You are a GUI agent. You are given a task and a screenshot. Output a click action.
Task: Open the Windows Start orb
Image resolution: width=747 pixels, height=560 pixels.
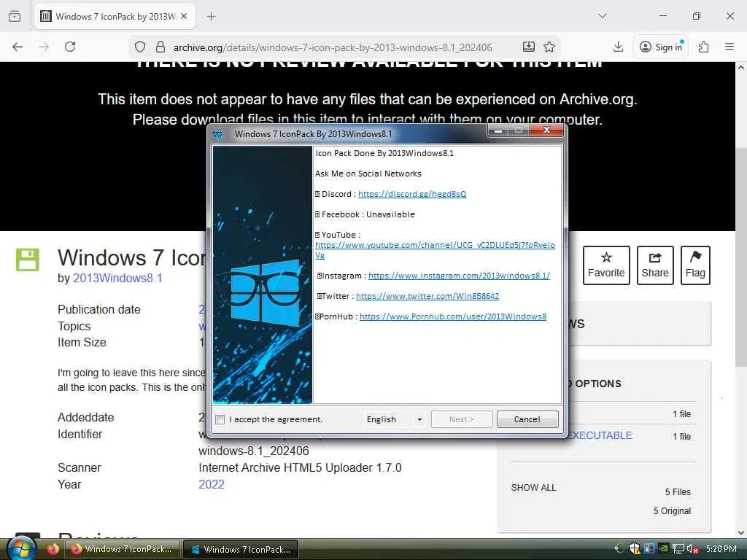[20, 549]
